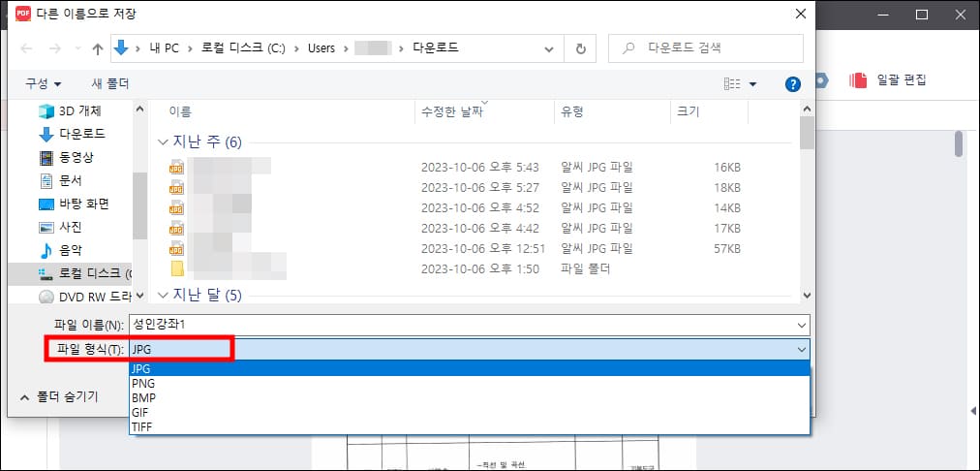This screenshot has height=471, width=980.
Task: Select DVD RW drive in the sidebar
Action: point(85,296)
